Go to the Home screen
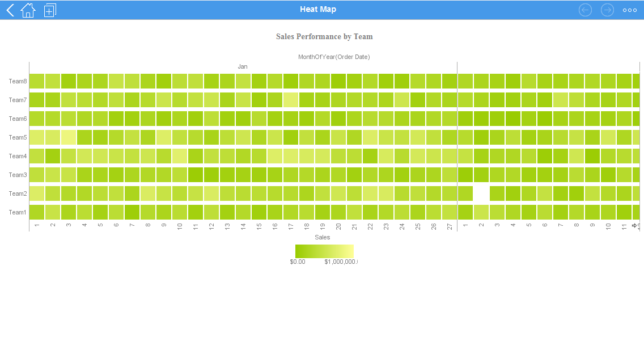Image resolution: width=644 pixels, height=341 pixels. [28, 10]
